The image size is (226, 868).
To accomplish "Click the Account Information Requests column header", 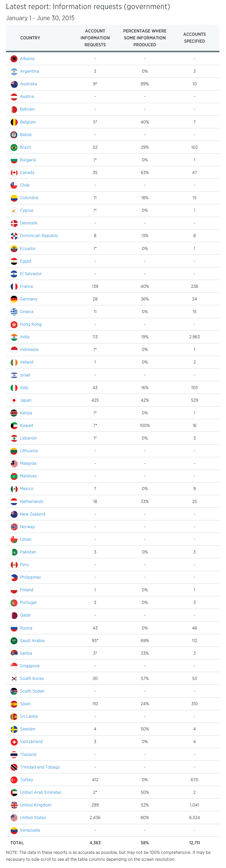I will point(95,38).
